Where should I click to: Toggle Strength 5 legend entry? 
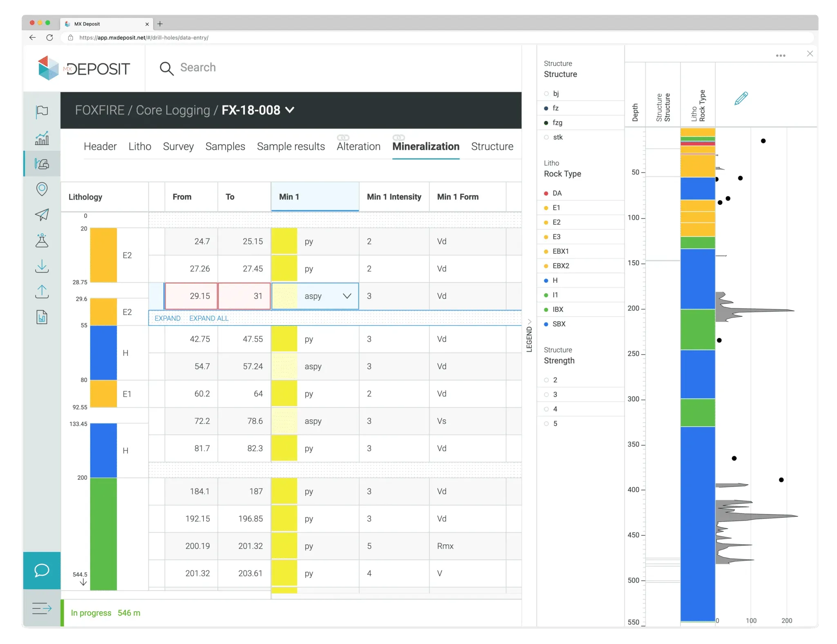click(555, 424)
